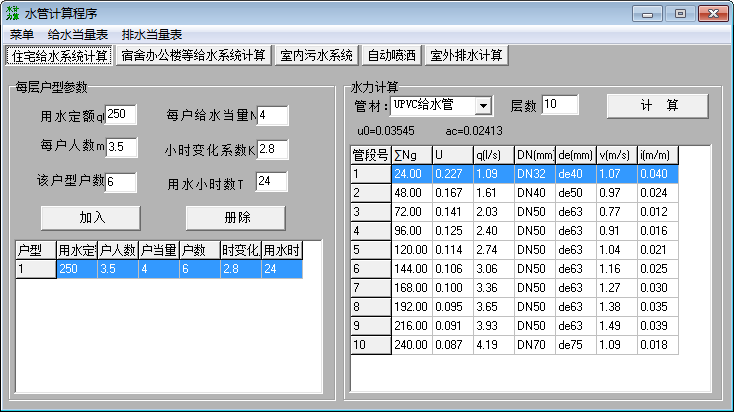Click the 小时变化系数 input field
Screen dimensions: 734x412
pos(272,149)
